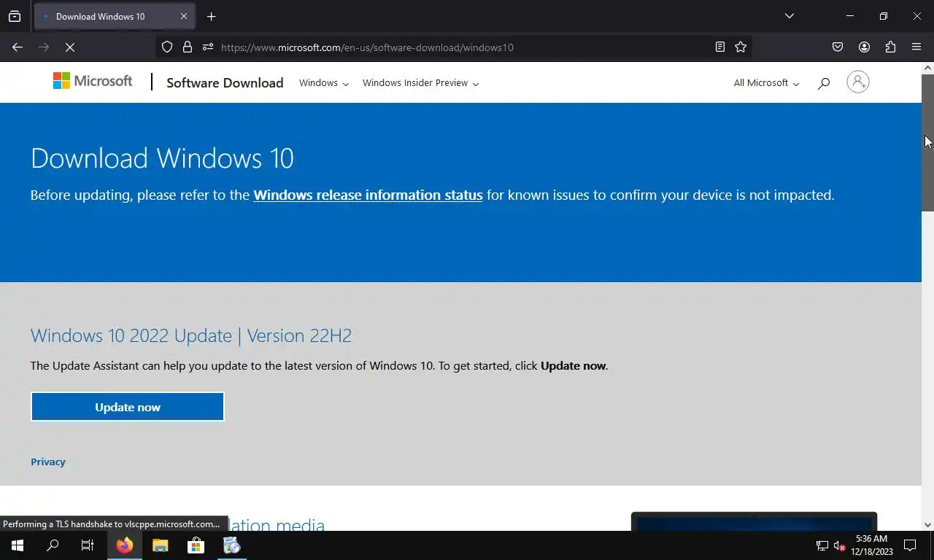Image resolution: width=934 pixels, height=560 pixels.
Task: Open Task View on the taskbar
Action: (x=88, y=545)
